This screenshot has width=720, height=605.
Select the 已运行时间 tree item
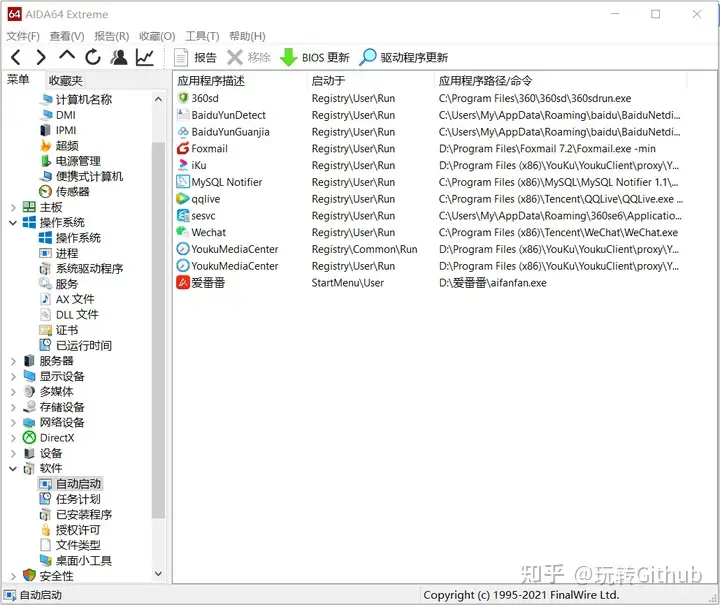76,346
